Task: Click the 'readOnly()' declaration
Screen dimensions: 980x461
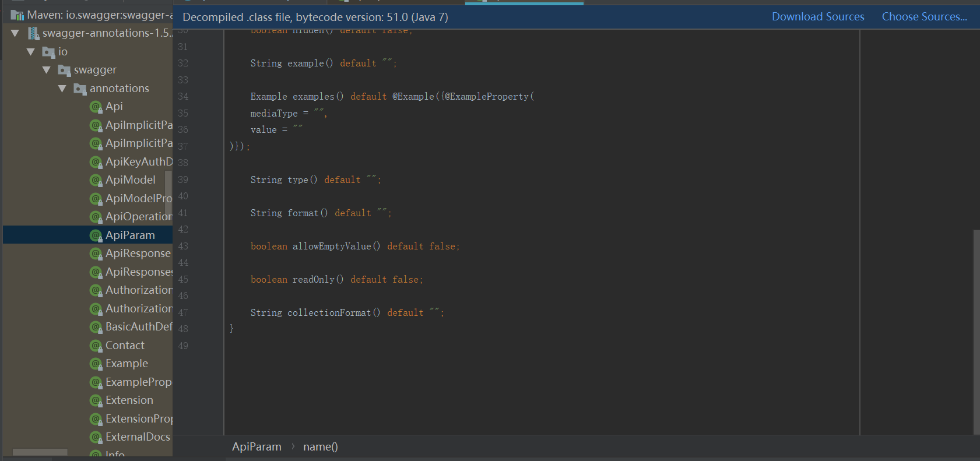Action: pos(337,280)
